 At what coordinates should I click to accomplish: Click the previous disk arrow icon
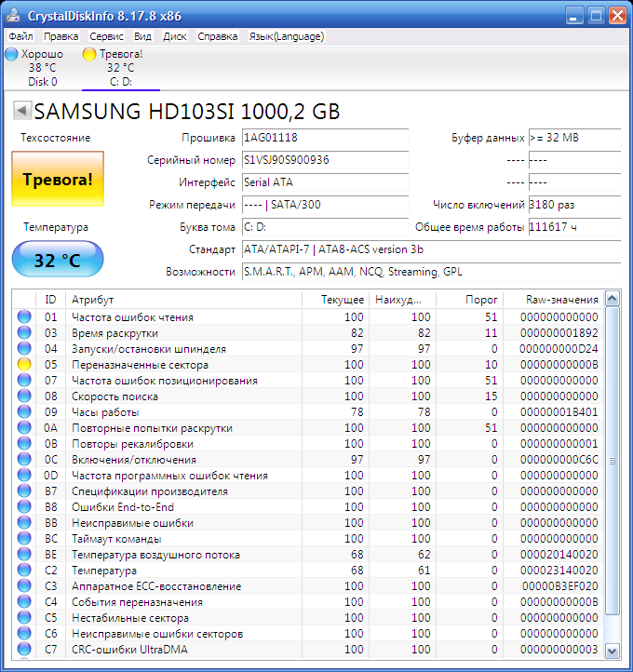click(x=21, y=111)
